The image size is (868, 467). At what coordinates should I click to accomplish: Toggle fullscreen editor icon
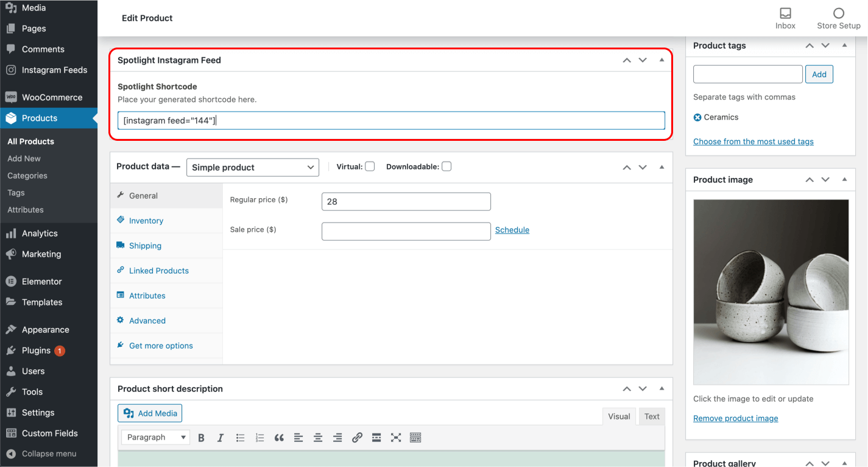[396, 438]
